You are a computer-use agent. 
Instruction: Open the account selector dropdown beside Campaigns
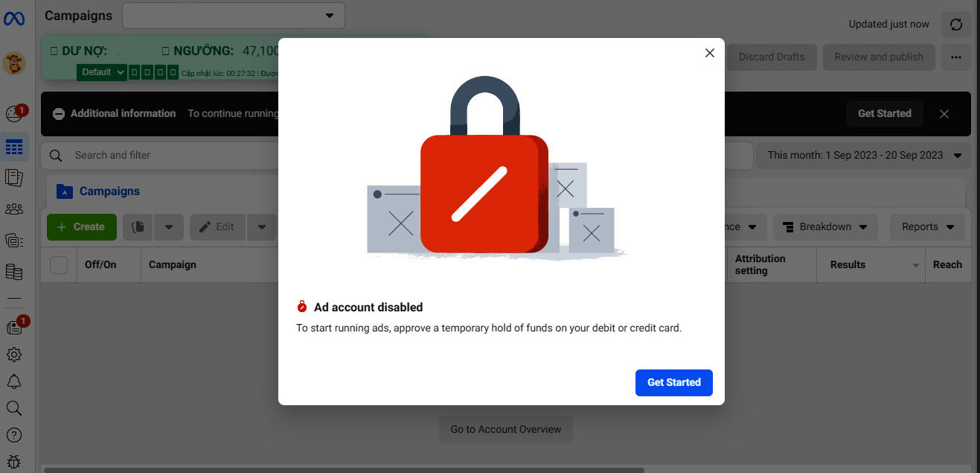234,16
